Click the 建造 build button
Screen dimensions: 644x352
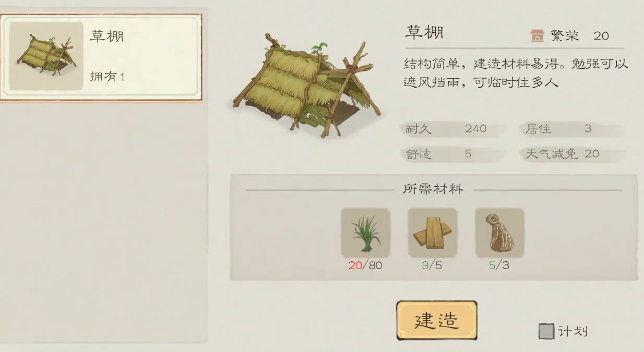436,320
